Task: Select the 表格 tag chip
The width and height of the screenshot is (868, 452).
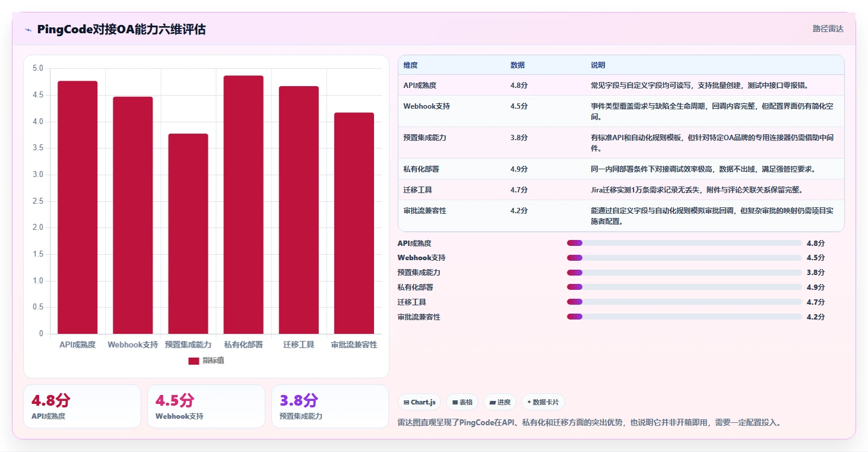Action: pyautogui.click(x=462, y=402)
